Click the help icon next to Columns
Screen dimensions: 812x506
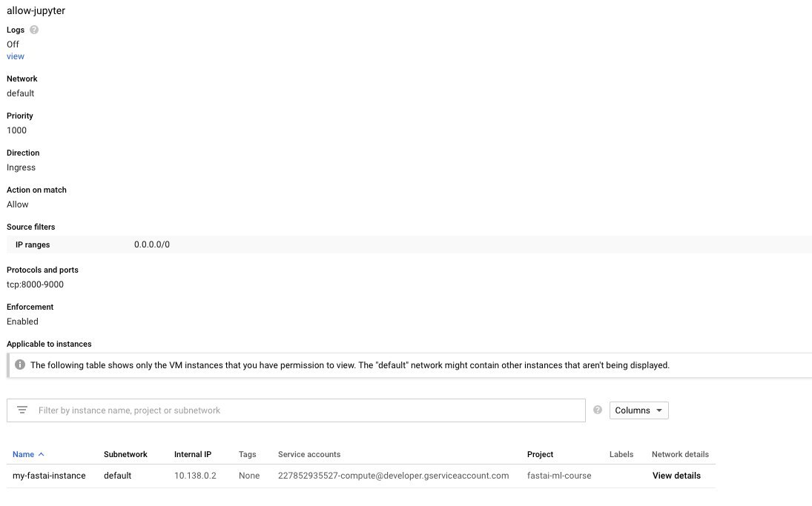pyautogui.click(x=598, y=410)
